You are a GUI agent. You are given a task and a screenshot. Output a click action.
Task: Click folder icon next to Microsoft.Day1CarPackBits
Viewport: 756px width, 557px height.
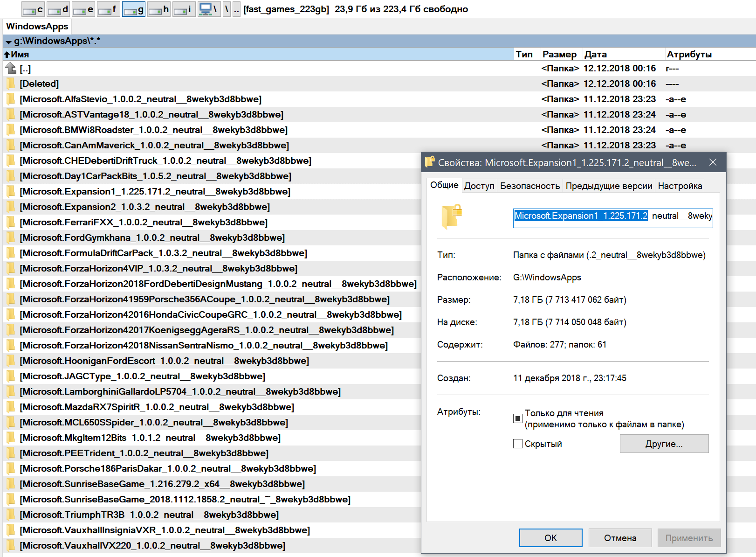(11, 176)
